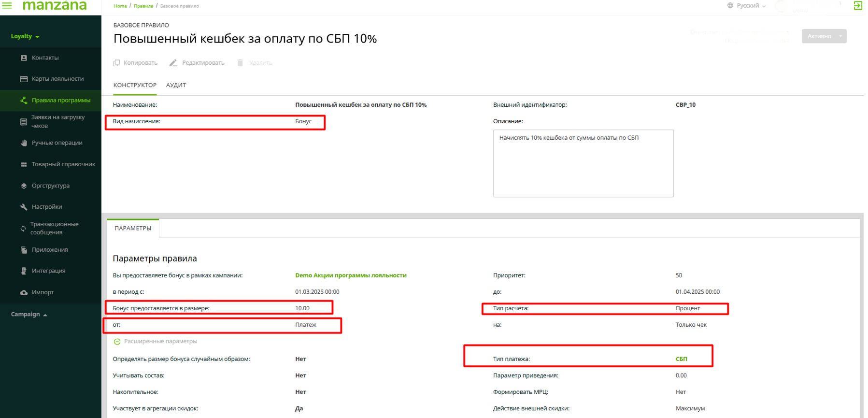Select the ПАРАМЕТРЫ tab

click(x=133, y=228)
